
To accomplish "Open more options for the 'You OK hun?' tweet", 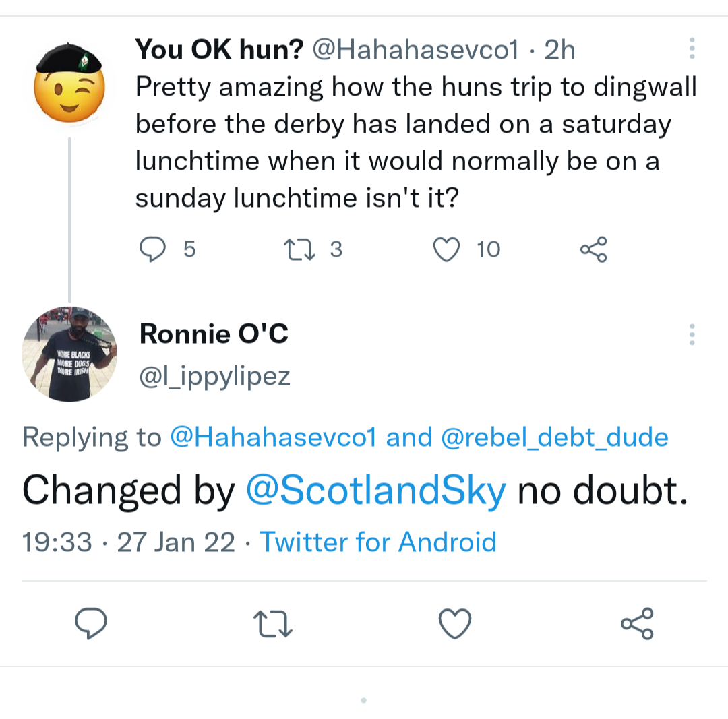I will [692, 49].
